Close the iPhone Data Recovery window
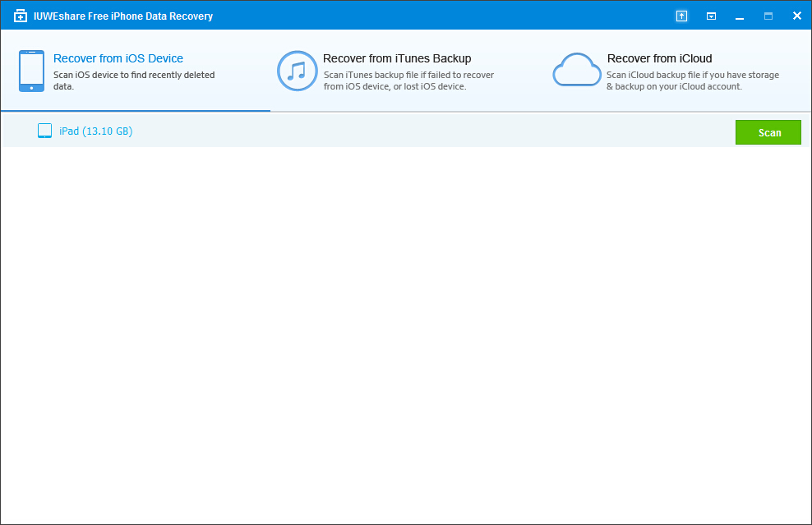Screen dimensions: 812x525 point(796,16)
